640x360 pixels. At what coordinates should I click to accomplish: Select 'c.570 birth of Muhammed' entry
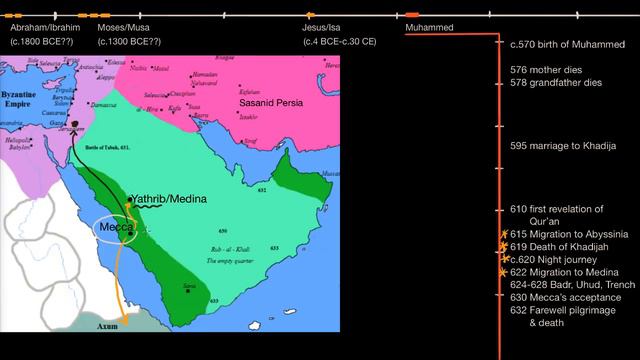[567, 44]
